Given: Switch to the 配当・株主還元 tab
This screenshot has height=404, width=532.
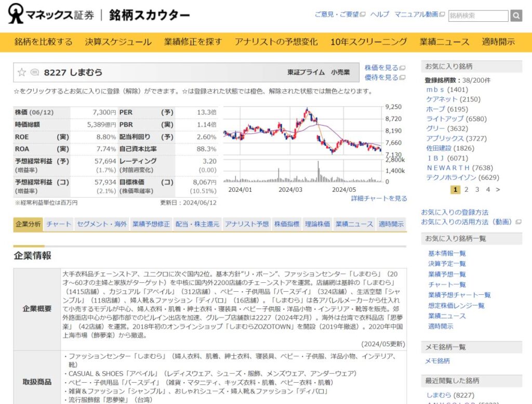Looking at the screenshot, I should click(x=197, y=224).
